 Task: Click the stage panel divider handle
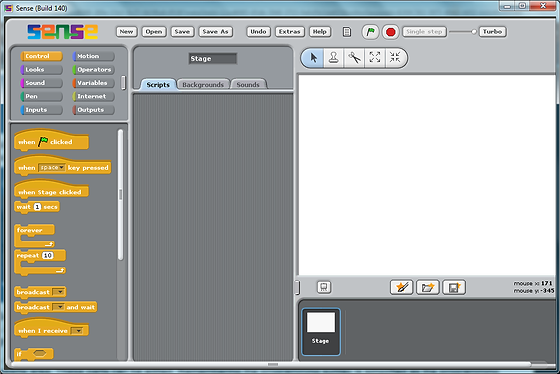[297, 287]
